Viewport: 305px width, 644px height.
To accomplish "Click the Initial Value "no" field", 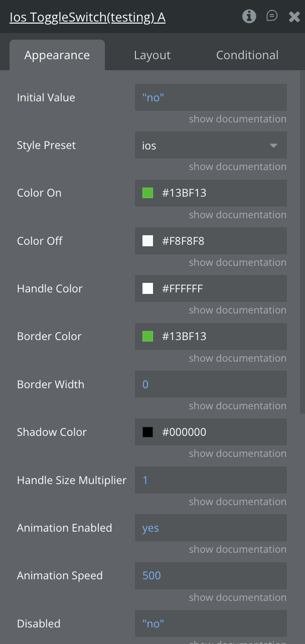I will pos(211,97).
